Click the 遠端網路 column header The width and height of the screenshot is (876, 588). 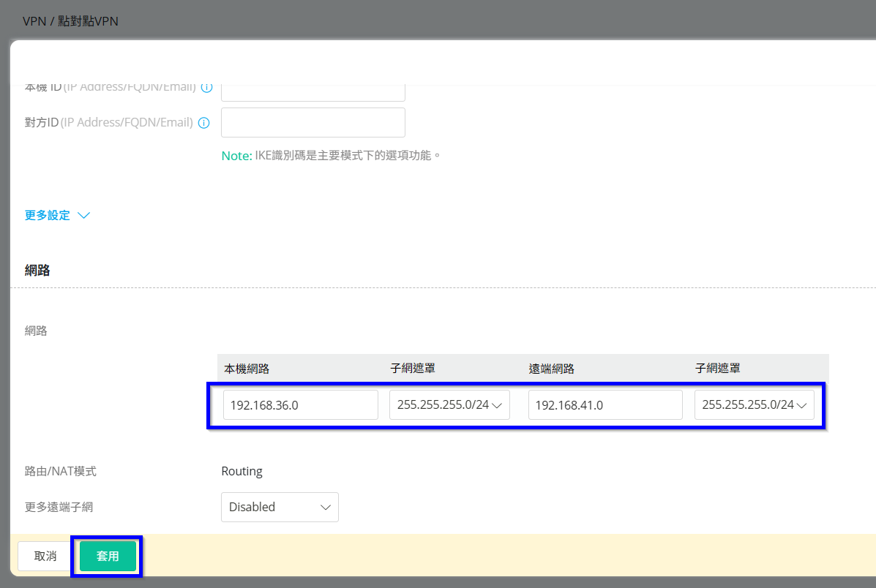pyautogui.click(x=551, y=369)
